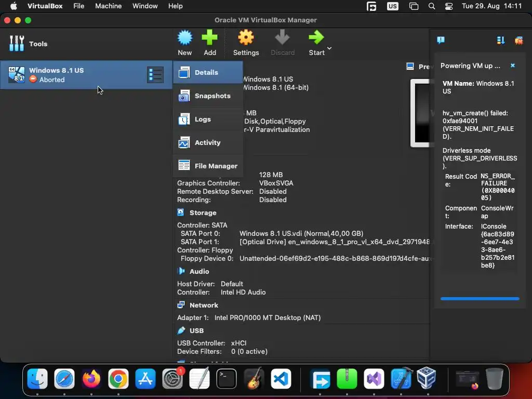Viewport: 532px width, 399px height.
Task: Click the green Add toolbar icon
Action: coord(210,43)
